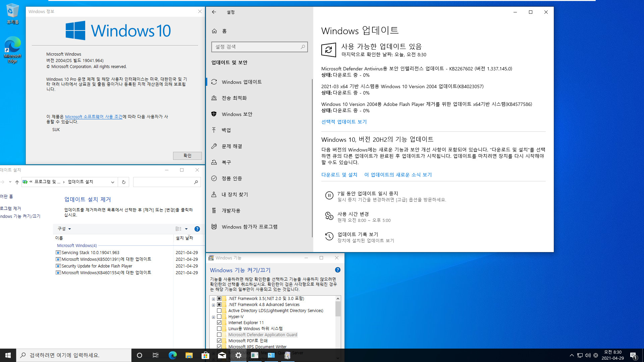The width and height of the screenshot is (644, 362).
Task: Select Windows 업데이트 in sidebar
Action: [x=259, y=82]
